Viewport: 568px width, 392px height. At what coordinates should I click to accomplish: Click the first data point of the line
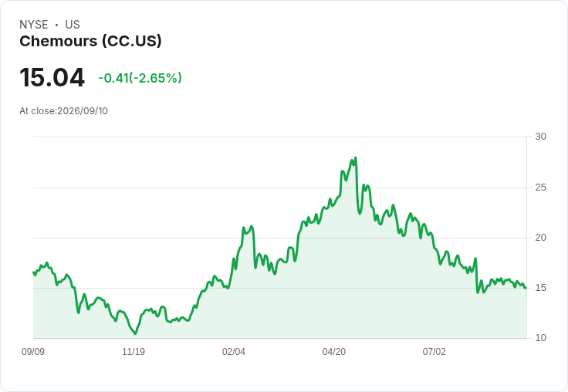34,272
